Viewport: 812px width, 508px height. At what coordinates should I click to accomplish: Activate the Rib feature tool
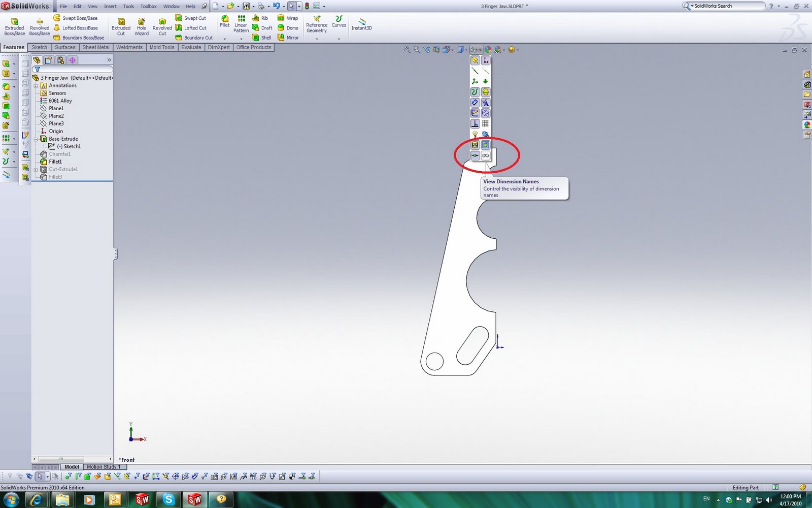coord(260,18)
